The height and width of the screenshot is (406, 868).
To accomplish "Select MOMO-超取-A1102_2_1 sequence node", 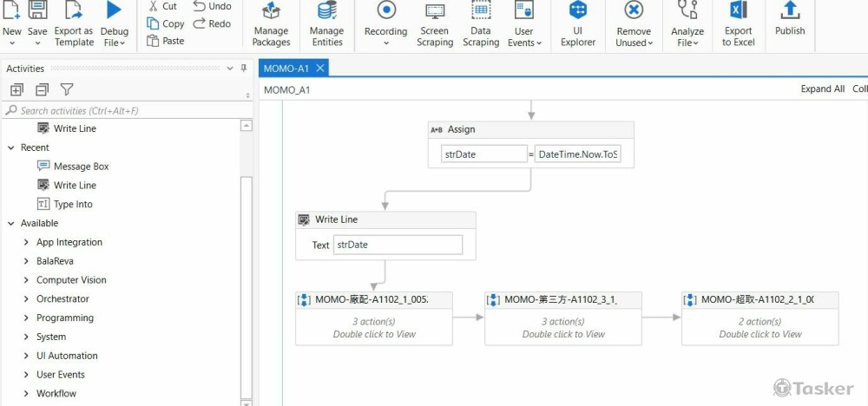I will pyautogui.click(x=760, y=318).
